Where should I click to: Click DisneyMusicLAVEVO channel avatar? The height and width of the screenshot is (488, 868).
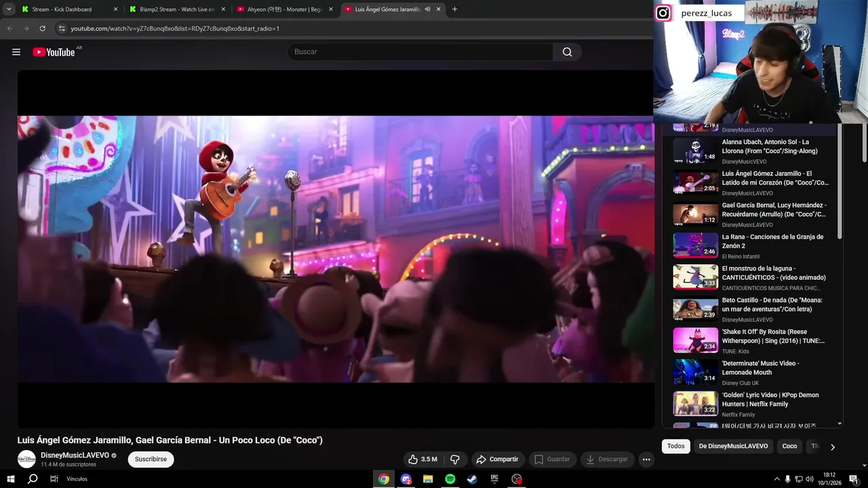coord(26,459)
